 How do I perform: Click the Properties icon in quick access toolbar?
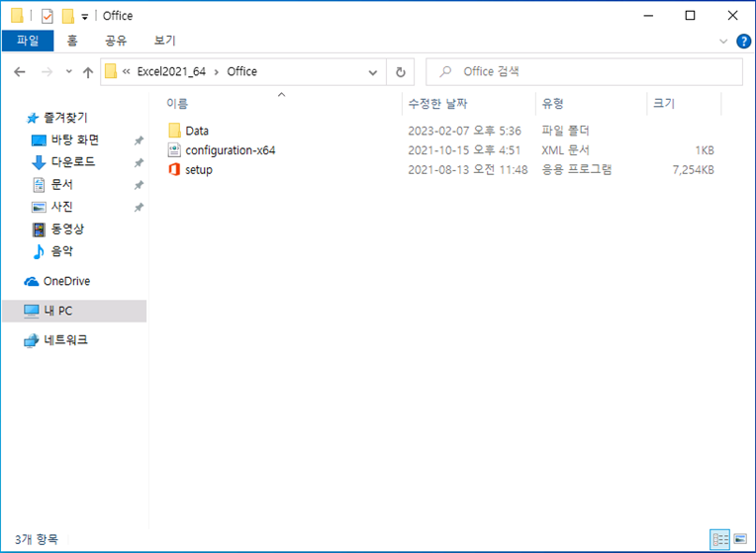47,16
